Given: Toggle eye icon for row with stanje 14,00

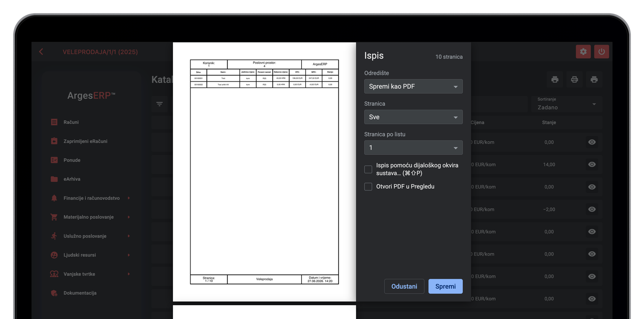Looking at the screenshot, I should tap(592, 164).
